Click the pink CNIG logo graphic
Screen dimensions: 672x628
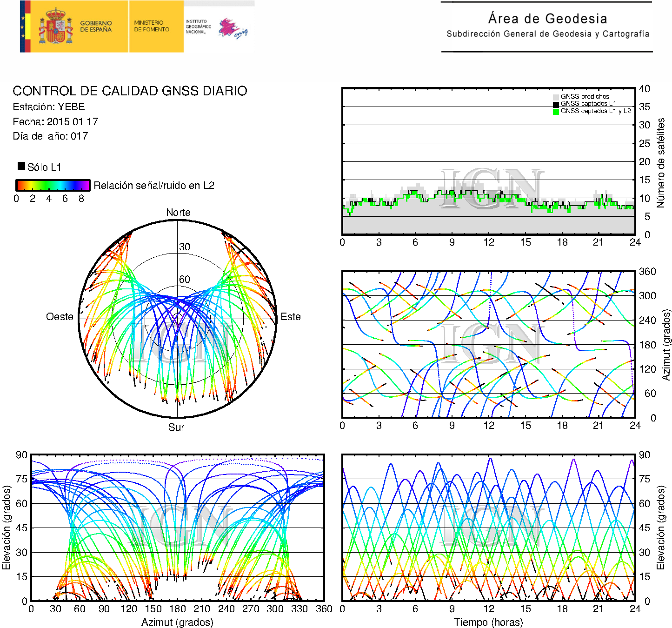coord(233,28)
